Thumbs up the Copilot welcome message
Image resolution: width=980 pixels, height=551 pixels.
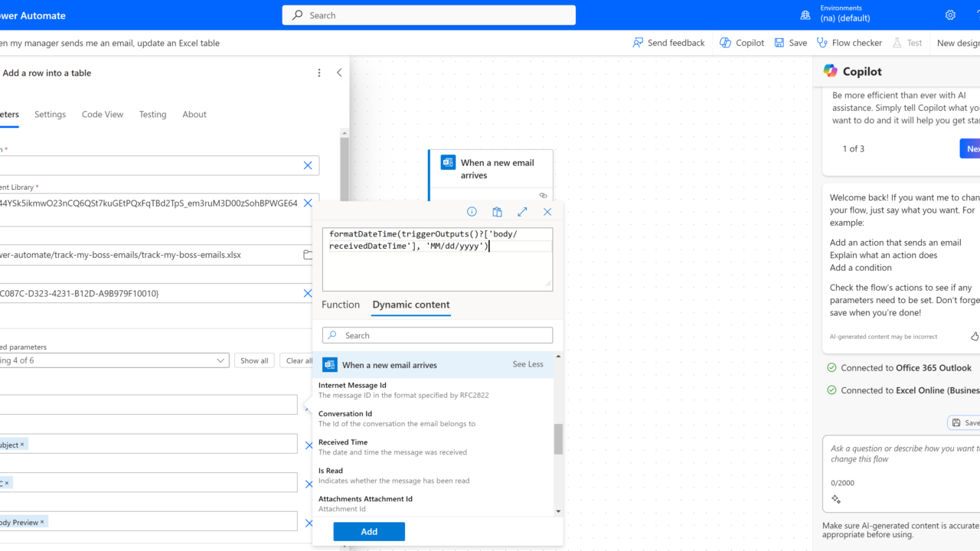pyautogui.click(x=974, y=336)
